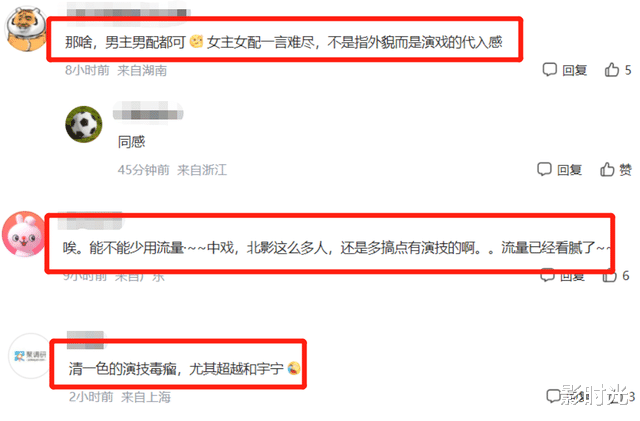This screenshot has height=421, width=640.
Task: Open the pink rabbit avatar profile
Action: 24,234
